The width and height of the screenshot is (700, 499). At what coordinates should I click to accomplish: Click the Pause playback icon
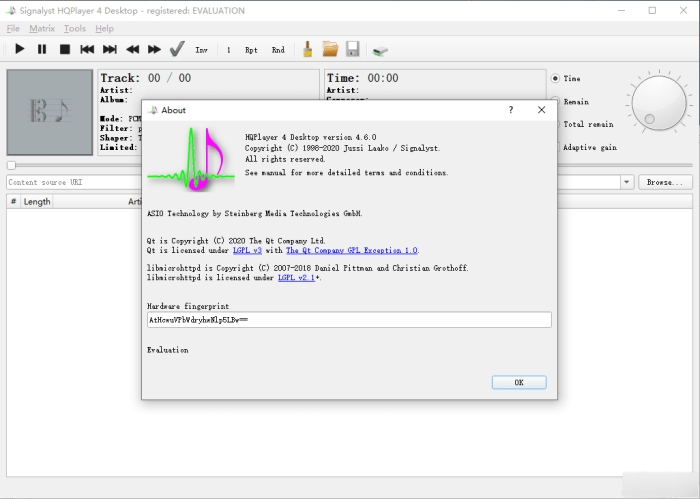42,49
